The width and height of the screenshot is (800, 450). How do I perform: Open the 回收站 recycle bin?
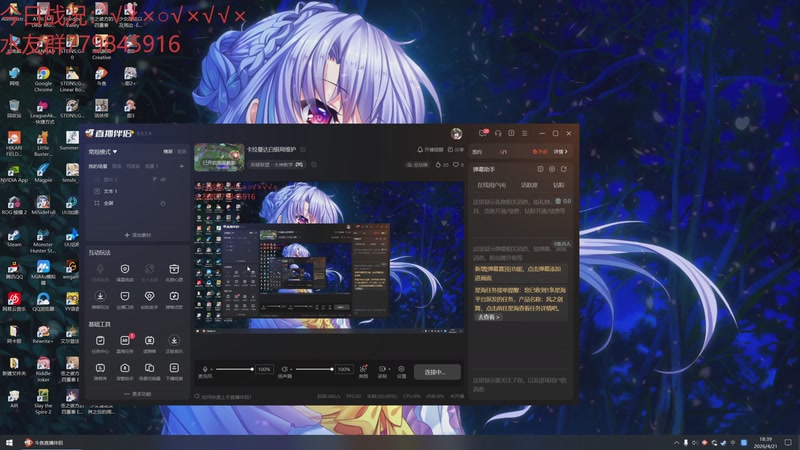click(14, 109)
